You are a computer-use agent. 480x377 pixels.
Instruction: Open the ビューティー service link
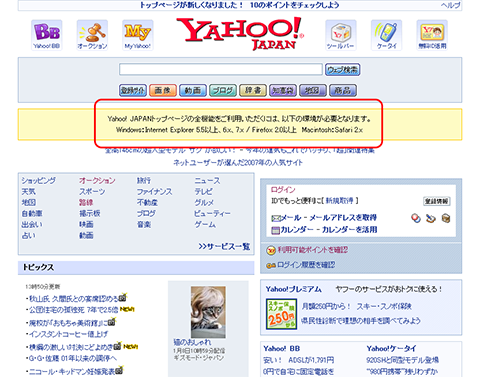click(x=212, y=213)
